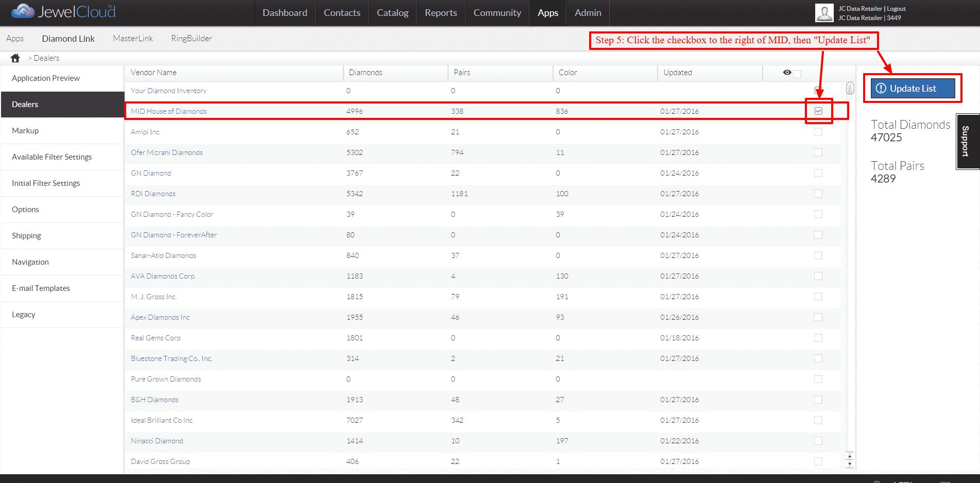Open Application Preview in sidebar
This screenshot has width=980, height=483.
tap(62, 78)
